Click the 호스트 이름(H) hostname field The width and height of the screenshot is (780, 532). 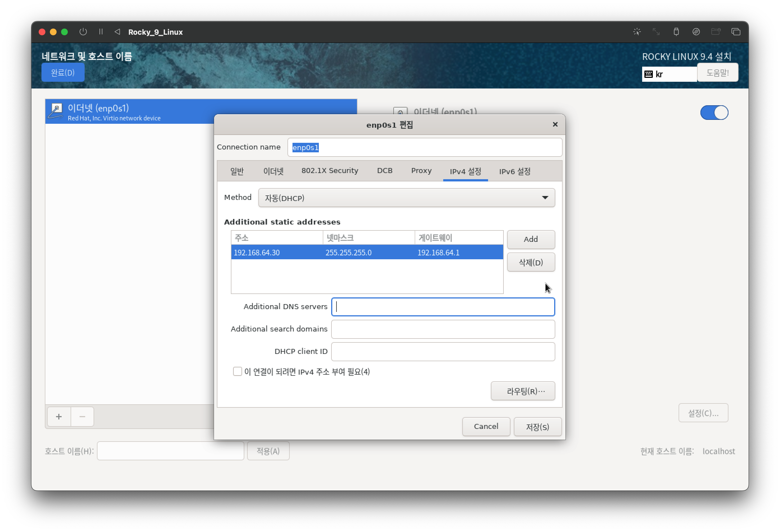(171, 451)
